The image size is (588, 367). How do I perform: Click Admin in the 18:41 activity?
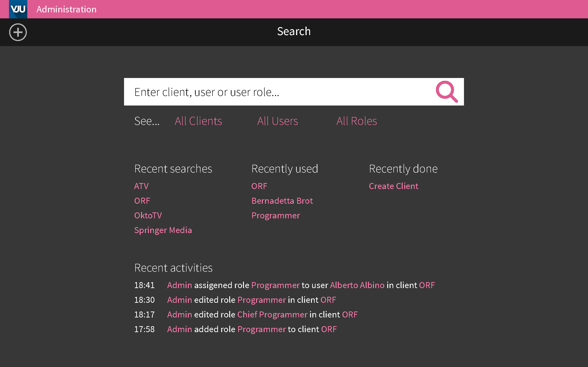click(180, 285)
